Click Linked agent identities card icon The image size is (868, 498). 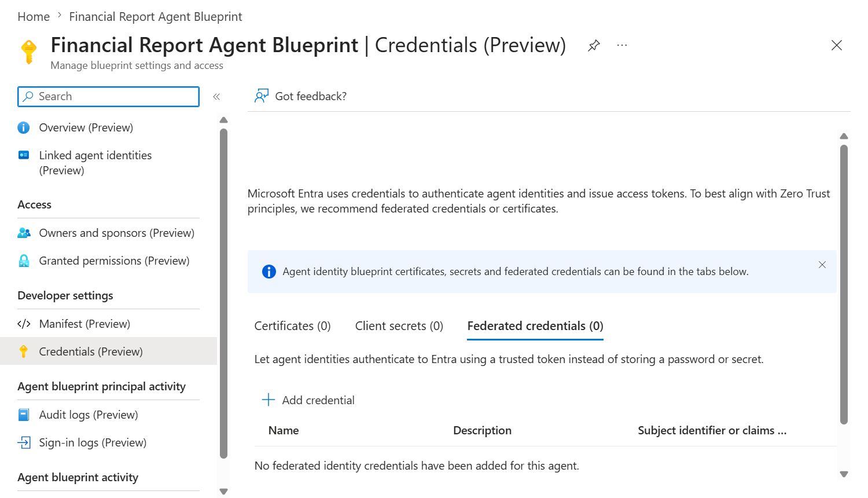(x=24, y=155)
